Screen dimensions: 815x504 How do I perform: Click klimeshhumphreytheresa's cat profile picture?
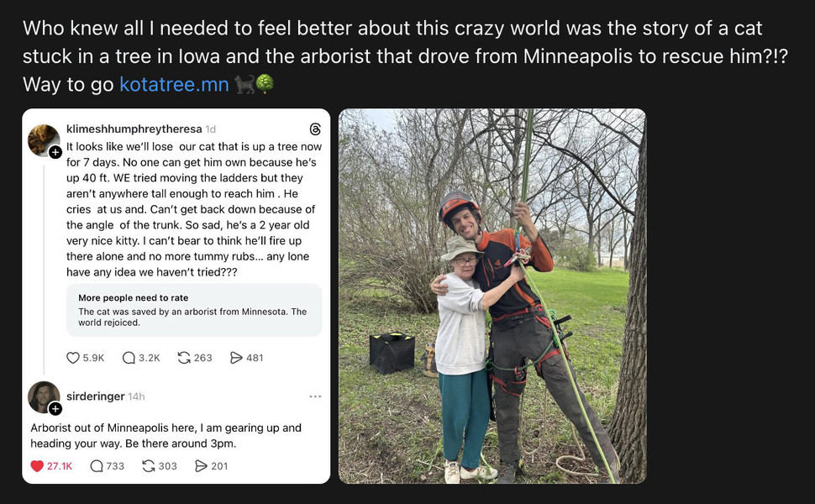point(43,140)
